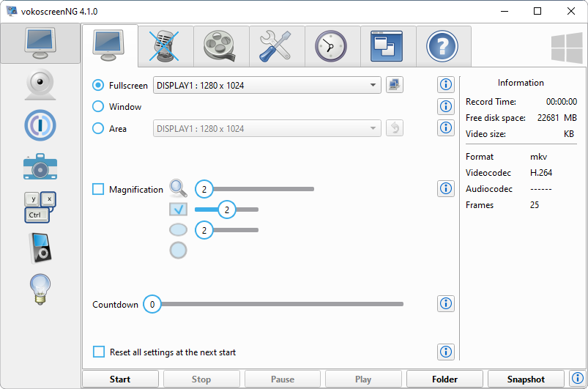The width and height of the screenshot is (588, 389).
Task: Select the Window radio button
Action: pyautogui.click(x=98, y=107)
